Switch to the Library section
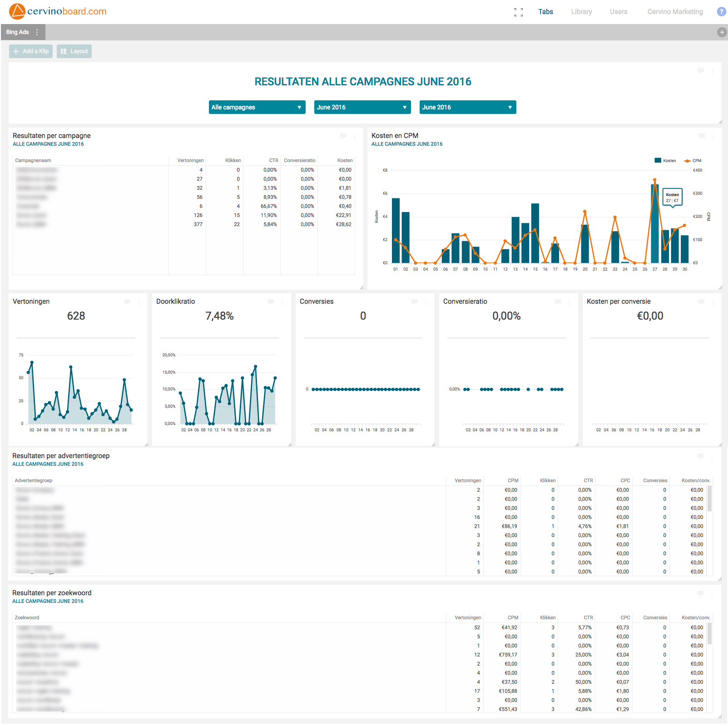 click(x=581, y=12)
